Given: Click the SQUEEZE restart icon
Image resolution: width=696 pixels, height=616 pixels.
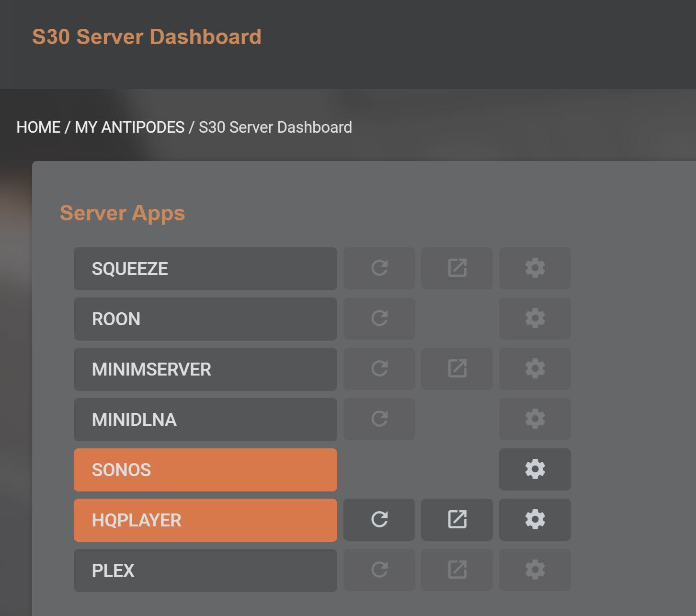Looking at the screenshot, I should 379,268.
